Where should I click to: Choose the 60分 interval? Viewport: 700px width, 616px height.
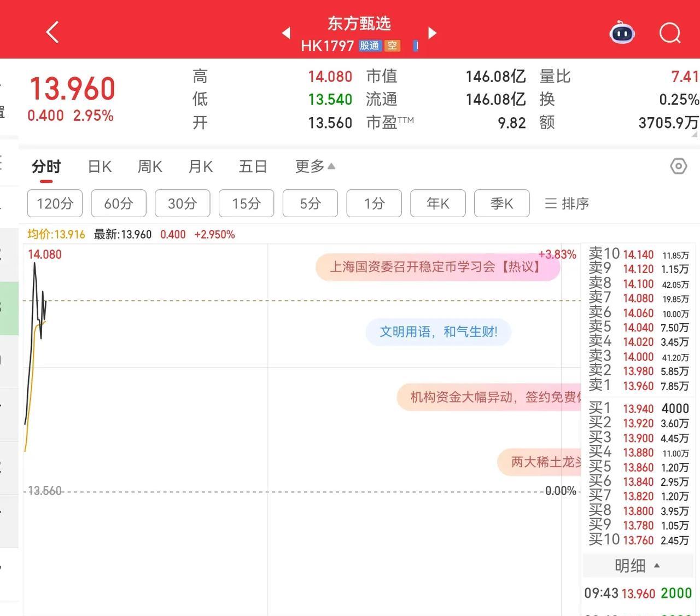[x=119, y=204]
